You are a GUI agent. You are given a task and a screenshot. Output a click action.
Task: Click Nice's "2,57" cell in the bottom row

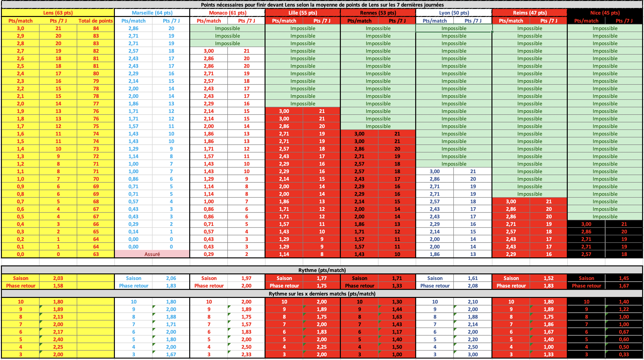tap(586, 254)
